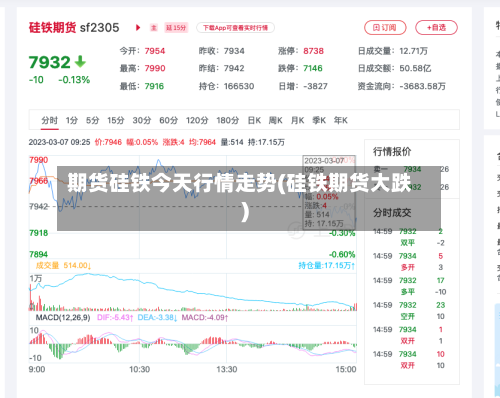Click the 14:59 7934 多开 trade row

pos(408,262)
